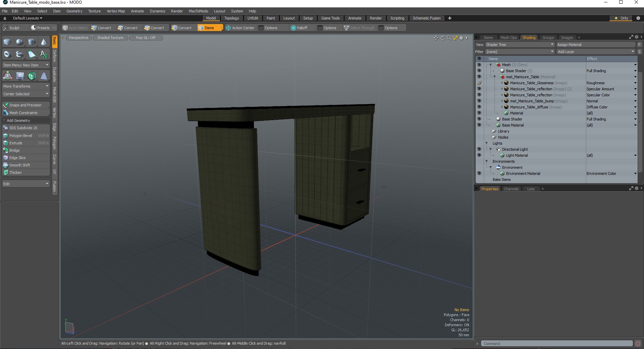Switch to the Mesh Ops panel tab
This screenshot has width=644, height=349.
(508, 38)
